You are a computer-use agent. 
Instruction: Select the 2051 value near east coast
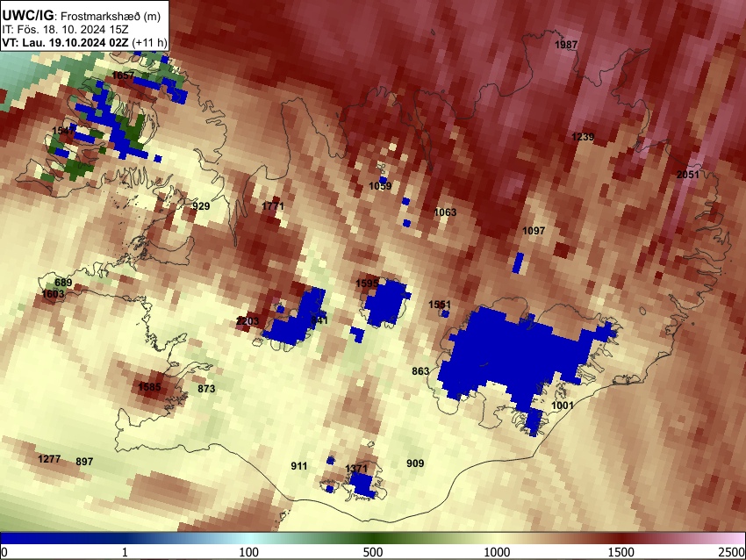[x=688, y=175]
